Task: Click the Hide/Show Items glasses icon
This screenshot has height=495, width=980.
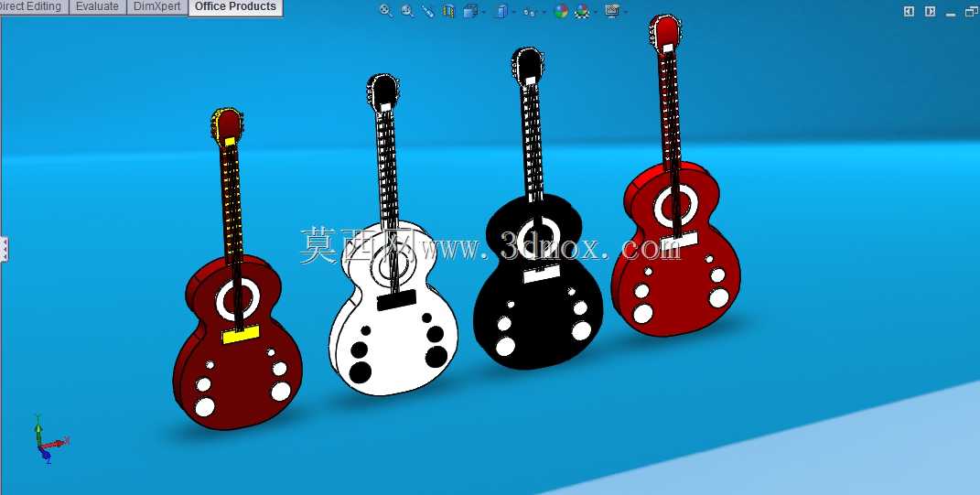Action: click(x=530, y=11)
